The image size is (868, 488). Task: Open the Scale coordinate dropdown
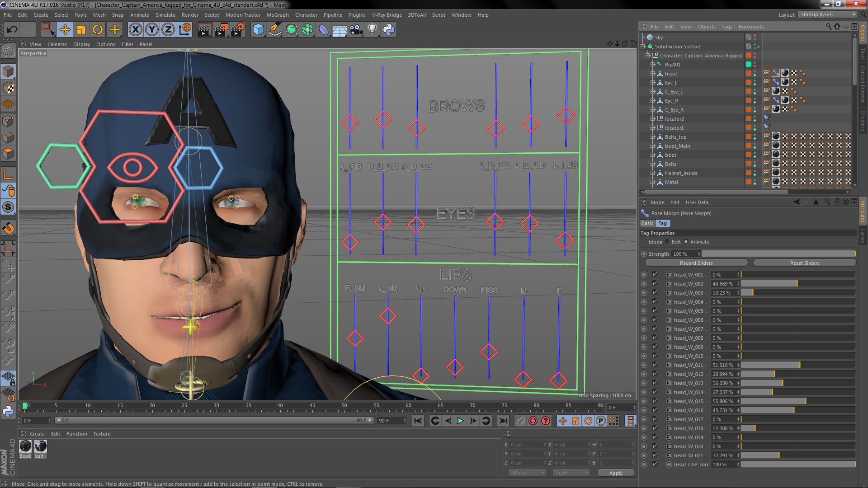[571, 473]
